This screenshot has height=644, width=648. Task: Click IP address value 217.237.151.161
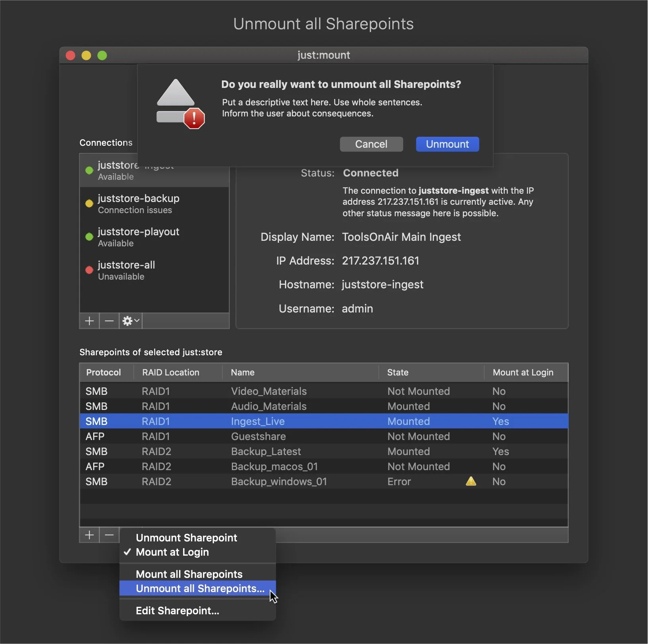click(380, 261)
